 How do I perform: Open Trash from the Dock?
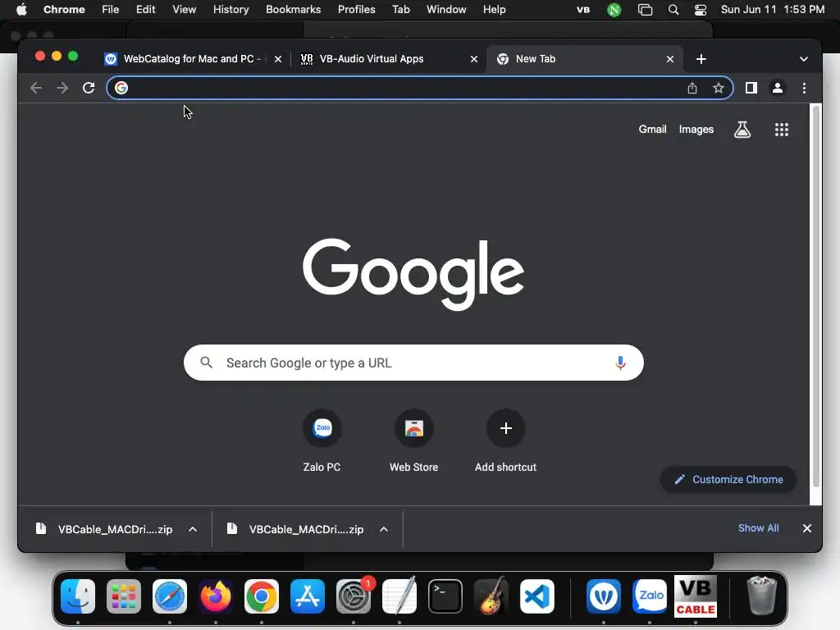761,596
